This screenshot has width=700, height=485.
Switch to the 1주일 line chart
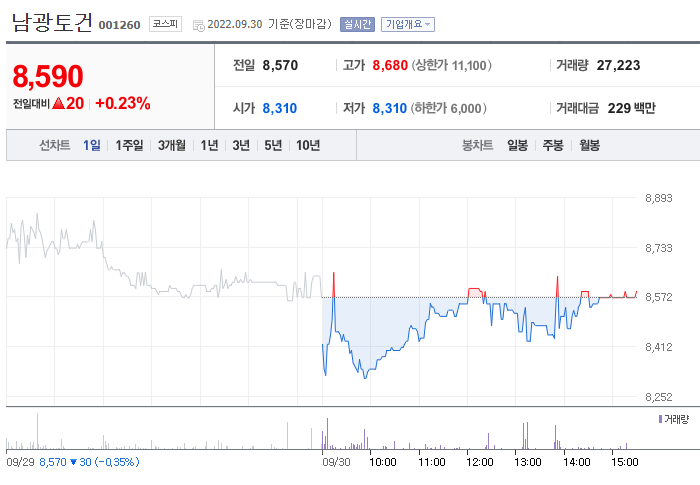(129, 145)
